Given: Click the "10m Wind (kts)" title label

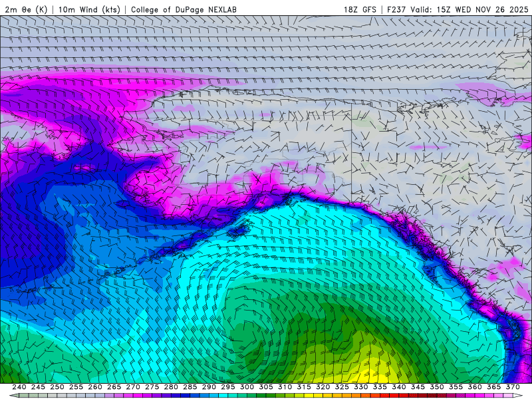Looking at the screenshot, I should [x=90, y=9].
